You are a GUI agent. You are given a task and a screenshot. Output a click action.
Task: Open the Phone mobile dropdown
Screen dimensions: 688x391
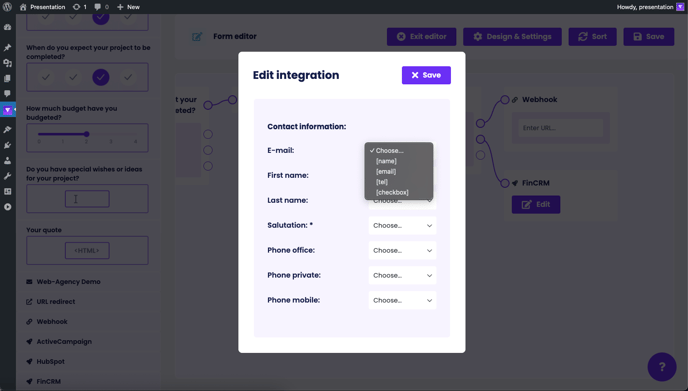tap(402, 301)
